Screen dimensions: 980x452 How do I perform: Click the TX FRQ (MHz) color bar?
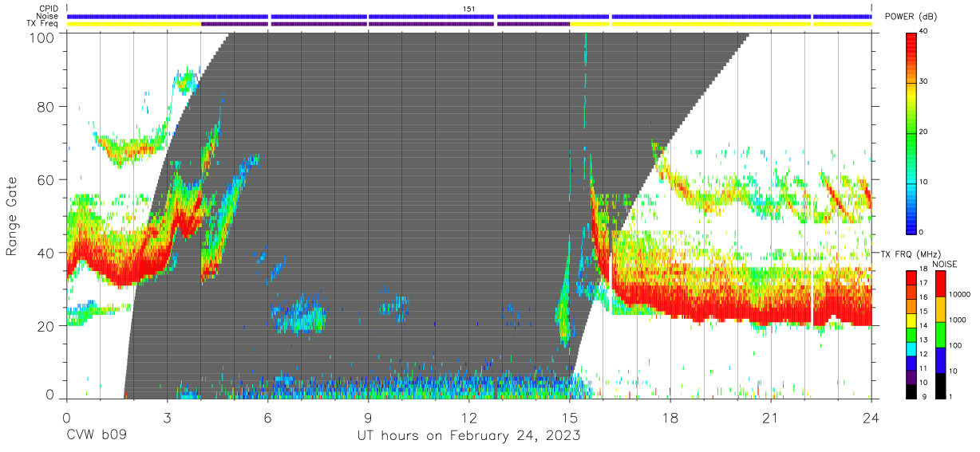911,334
